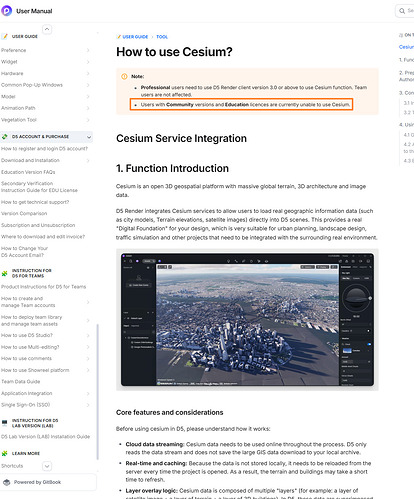Click the GitBook icon in footer
The height and width of the screenshot is (499, 414).
click(7, 482)
